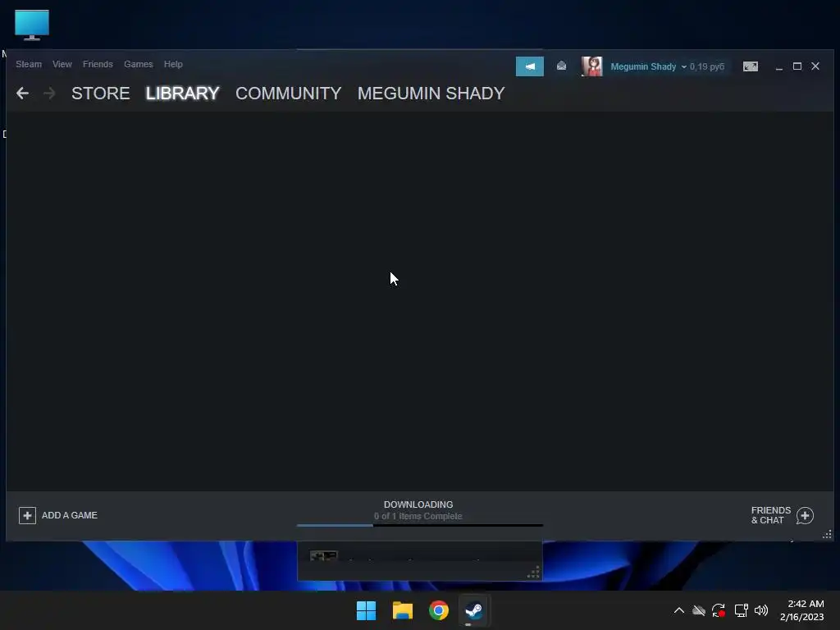This screenshot has width=840, height=630.
Task: Open the DOWNLOADING status link
Action: click(418, 504)
